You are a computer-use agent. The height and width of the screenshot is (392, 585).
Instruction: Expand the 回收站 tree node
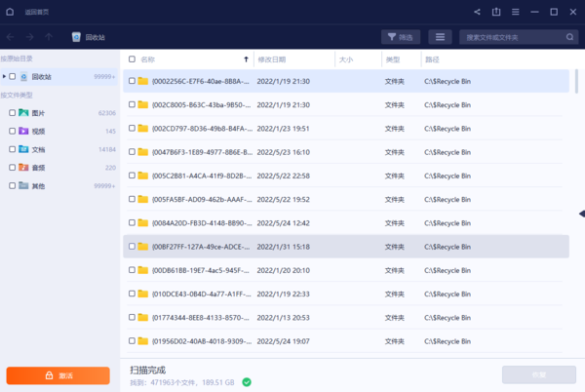point(4,76)
